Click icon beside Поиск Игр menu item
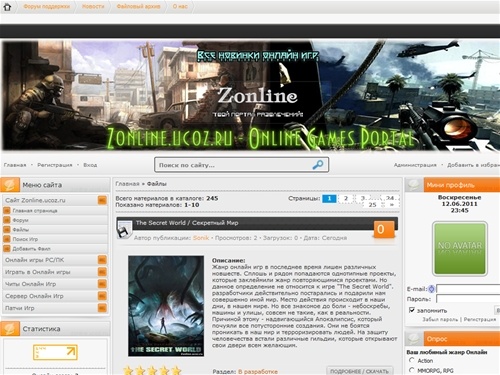This screenshot has height=375, width=500. (7, 239)
